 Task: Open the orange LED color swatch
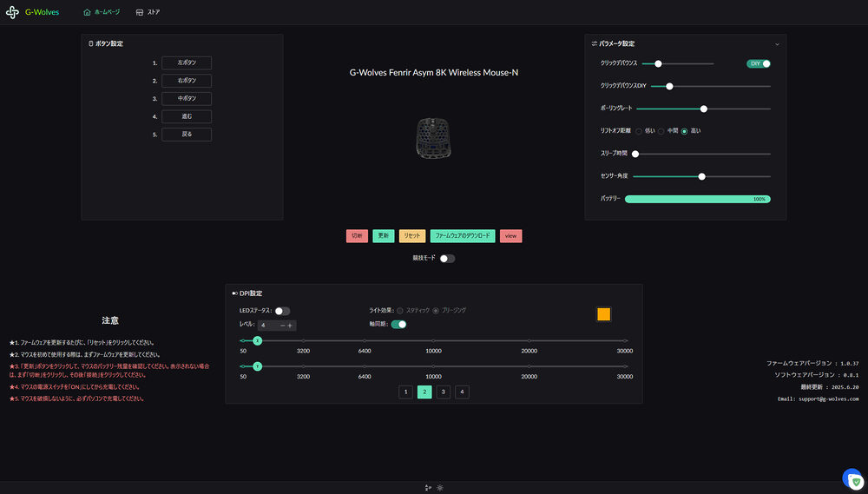(x=604, y=314)
